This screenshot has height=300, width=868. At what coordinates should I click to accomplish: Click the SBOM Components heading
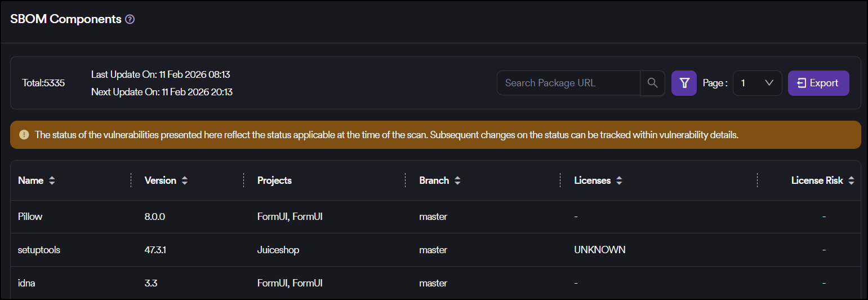point(66,19)
